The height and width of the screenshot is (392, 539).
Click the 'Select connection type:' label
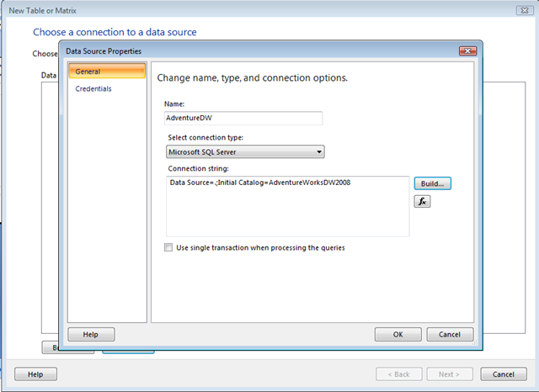tap(205, 138)
